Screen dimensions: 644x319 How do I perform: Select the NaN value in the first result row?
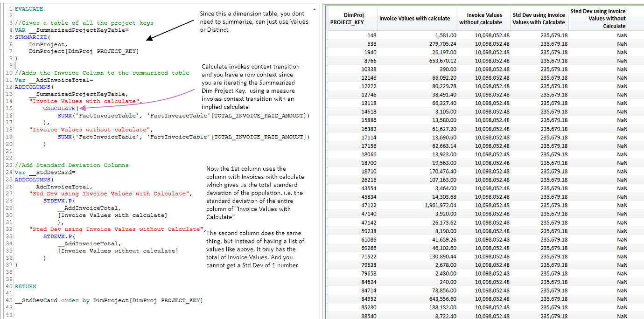[621, 35]
